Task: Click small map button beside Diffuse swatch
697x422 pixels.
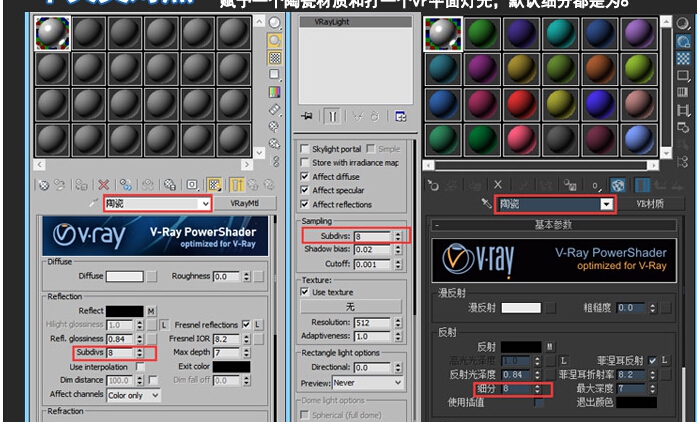Action: (x=152, y=277)
